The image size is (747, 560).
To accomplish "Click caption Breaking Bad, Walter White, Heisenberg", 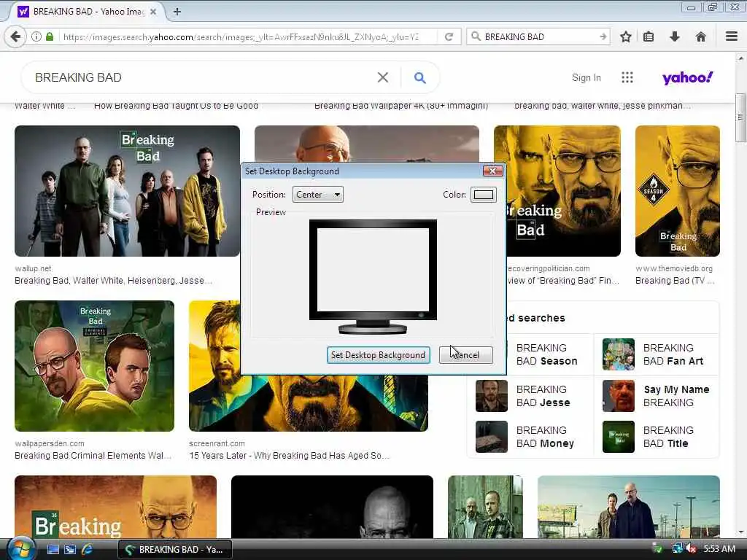I will (113, 281).
